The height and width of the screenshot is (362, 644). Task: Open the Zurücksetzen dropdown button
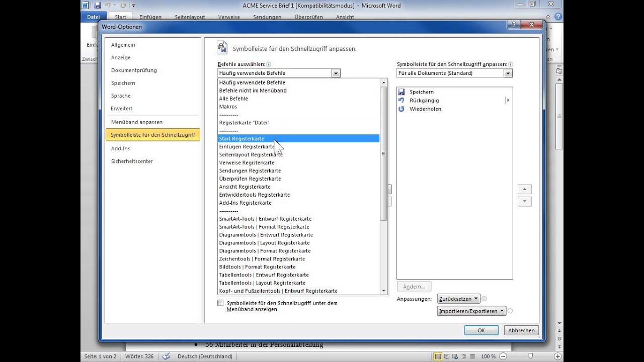pyautogui.click(x=458, y=299)
